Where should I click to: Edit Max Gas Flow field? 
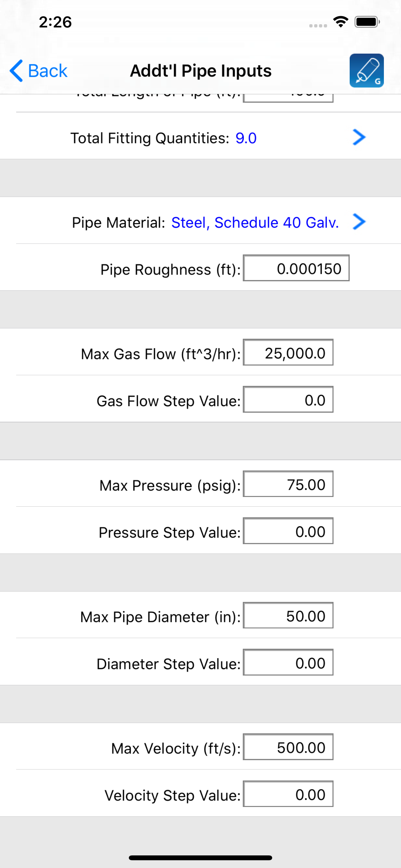pyautogui.click(x=288, y=352)
